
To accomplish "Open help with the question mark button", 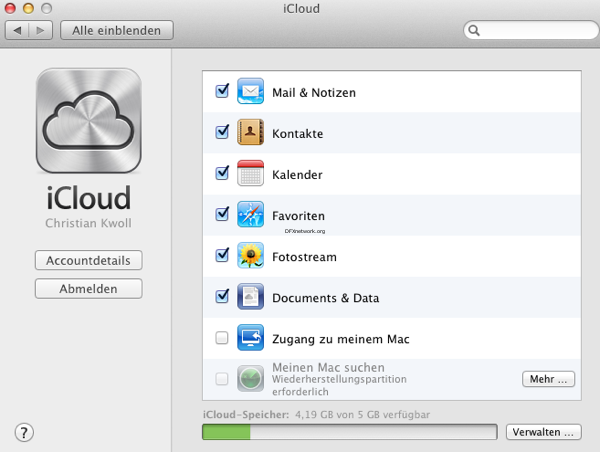I will click(24, 433).
